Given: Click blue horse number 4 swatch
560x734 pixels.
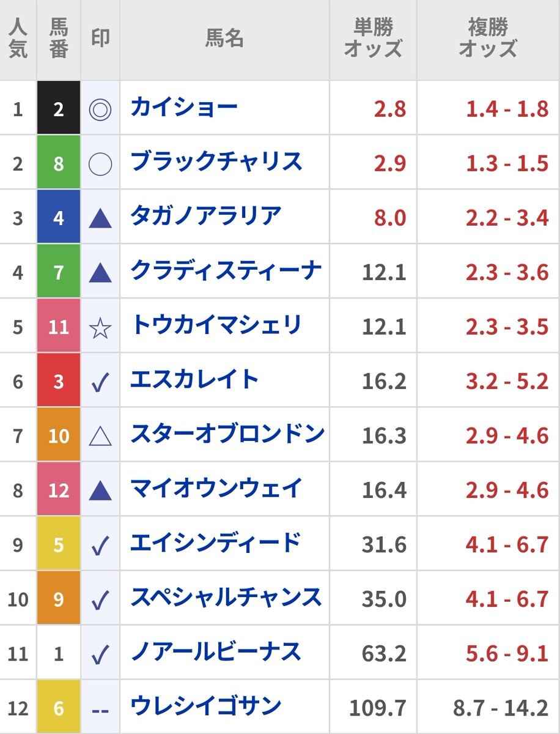Looking at the screenshot, I should click(59, 217).
